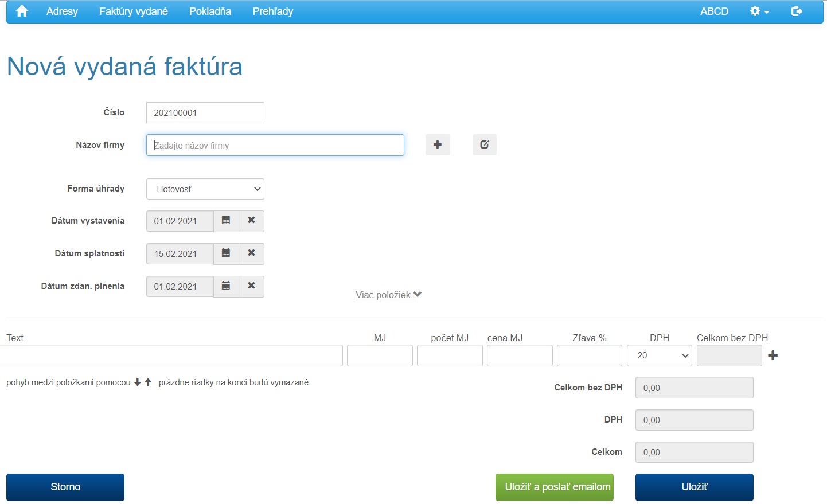
Task: Clear the Dátum vystavenia date
Action: tap(251, 221)
